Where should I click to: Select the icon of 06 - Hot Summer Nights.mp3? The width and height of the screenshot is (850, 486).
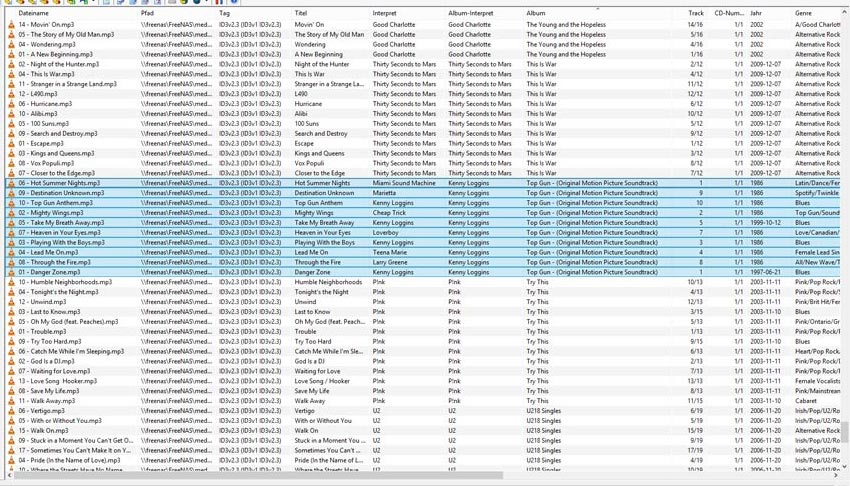[x=11, y=183]
